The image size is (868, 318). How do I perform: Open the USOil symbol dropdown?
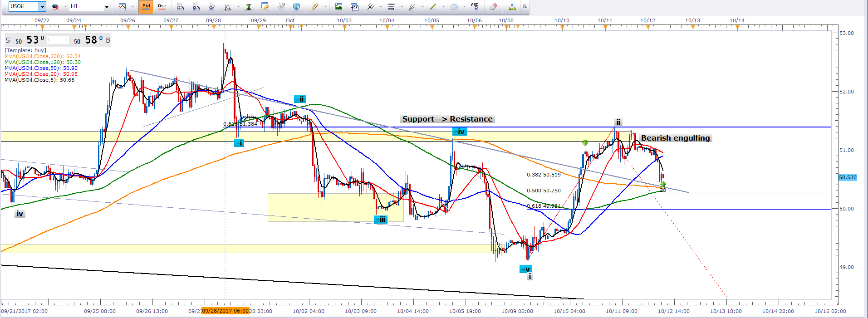click(x=42, y=6)
